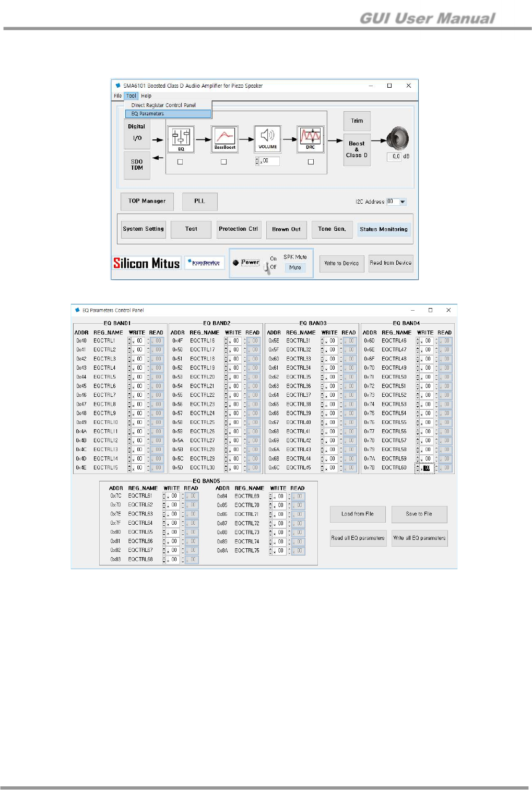
Task: Step the EQCTRL69 write value spinner
Action: coord(270,496)
